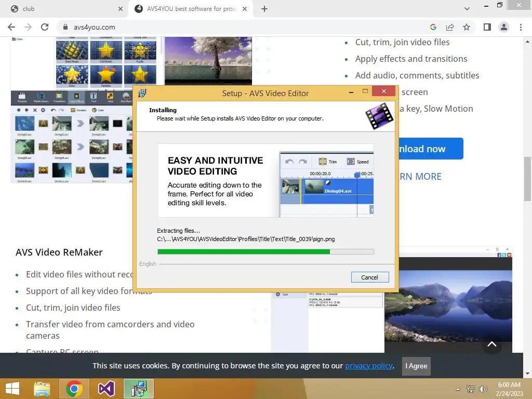Click the redo arrow in the installer preview
Viewport: 532px width, 399px height.
click(x=303, y=162)
